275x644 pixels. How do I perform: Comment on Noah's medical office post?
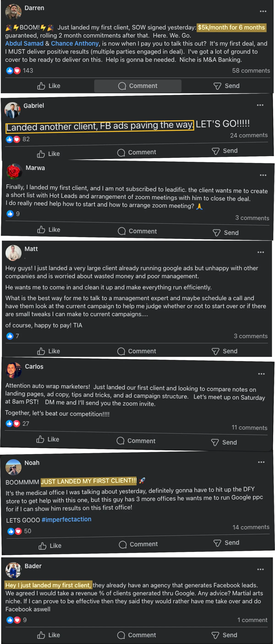(x=138, y=544)
